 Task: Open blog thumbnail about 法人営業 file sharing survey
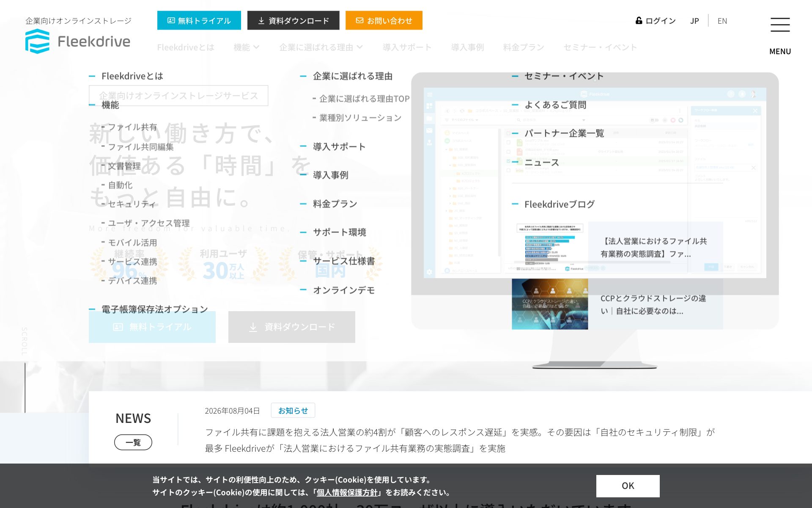point(550,247)
